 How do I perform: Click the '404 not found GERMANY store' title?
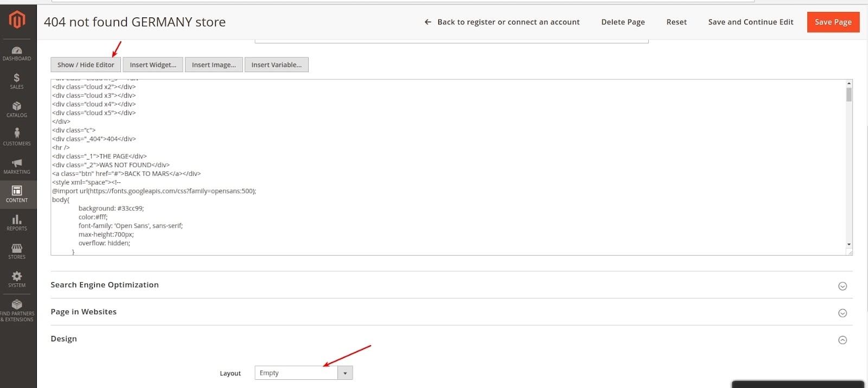[135, 22]
